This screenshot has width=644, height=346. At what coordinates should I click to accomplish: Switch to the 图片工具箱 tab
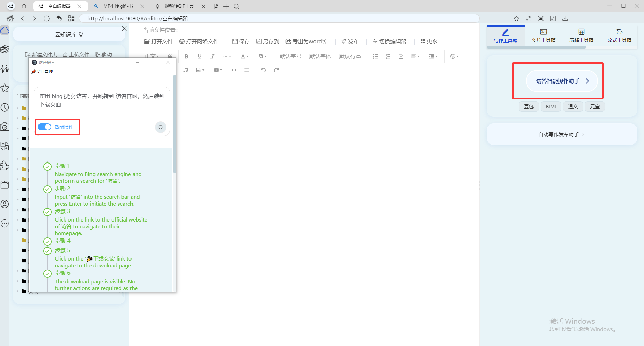click(543, 36)
